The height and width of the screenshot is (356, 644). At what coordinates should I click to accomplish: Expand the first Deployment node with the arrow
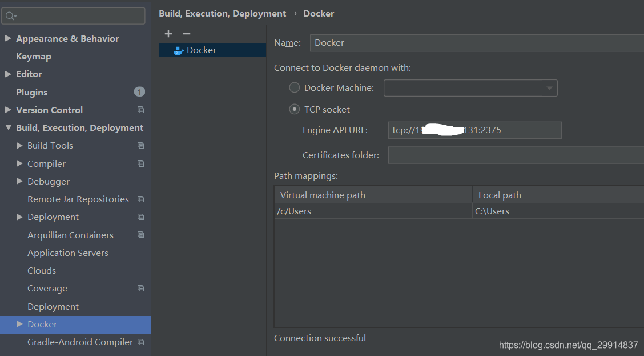coord(19,217)
